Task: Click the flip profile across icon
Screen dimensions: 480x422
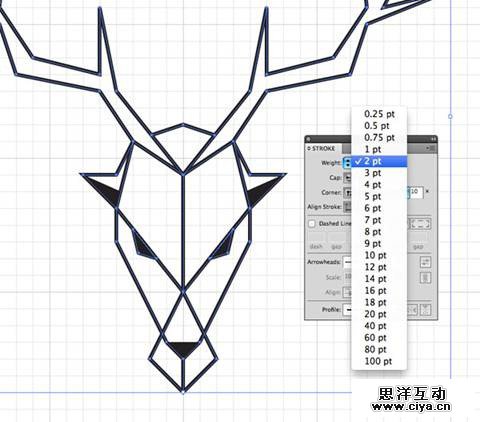Action: [425, 310]
